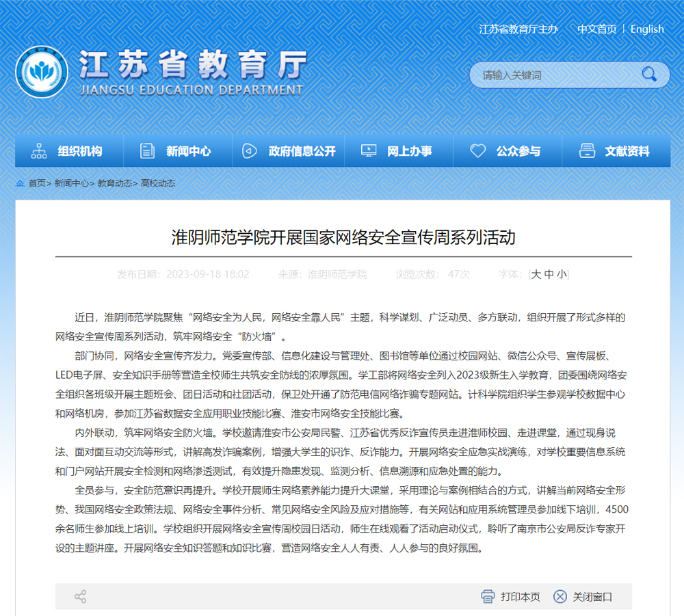Click the monitor icon beside 网上办事

tap(369, 151)
